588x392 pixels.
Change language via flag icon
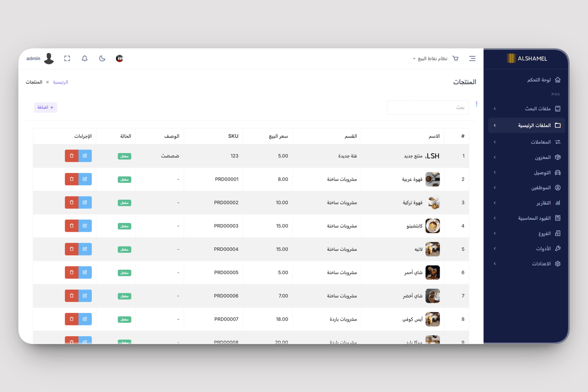[119, 58]
